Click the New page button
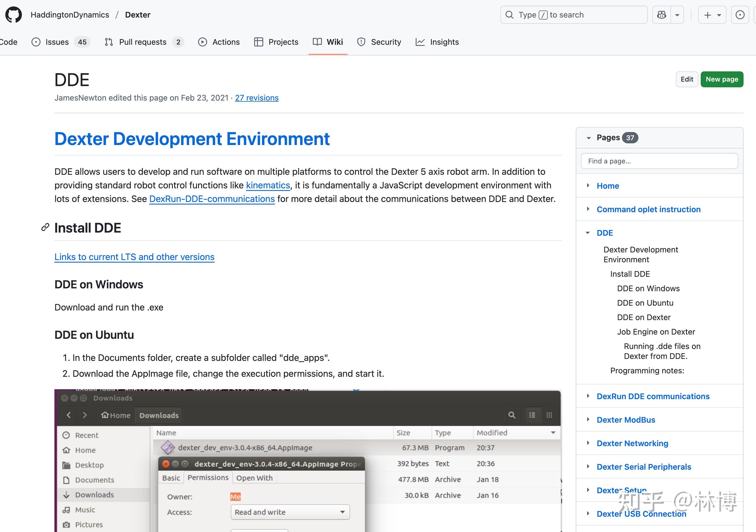 tap(722, 79)
